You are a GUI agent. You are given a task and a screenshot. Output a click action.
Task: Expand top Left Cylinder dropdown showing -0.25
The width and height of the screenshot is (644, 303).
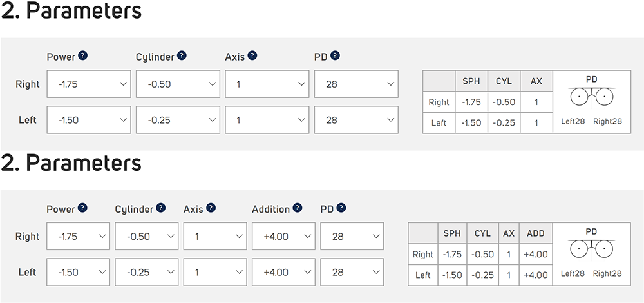pyautogui.click(x=178, y=120)
